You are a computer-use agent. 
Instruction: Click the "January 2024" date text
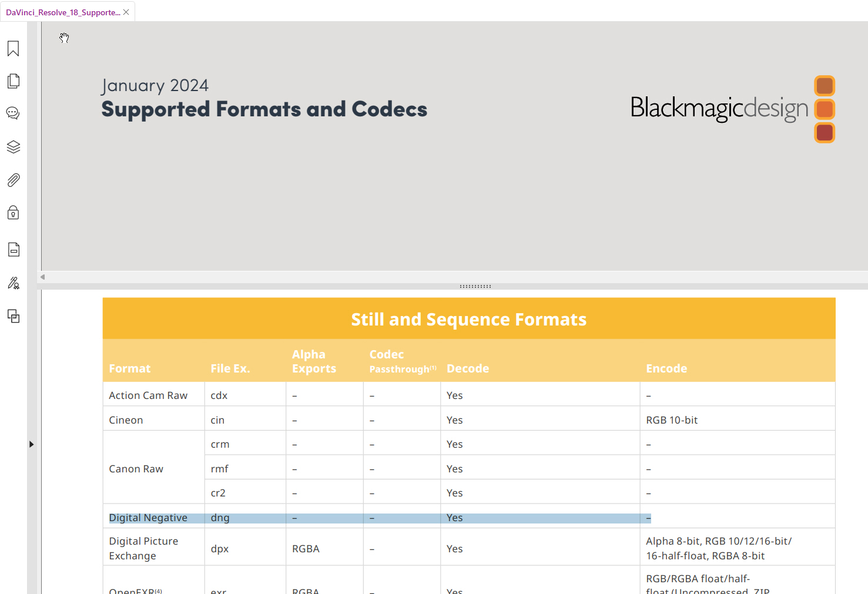(155, 86)
